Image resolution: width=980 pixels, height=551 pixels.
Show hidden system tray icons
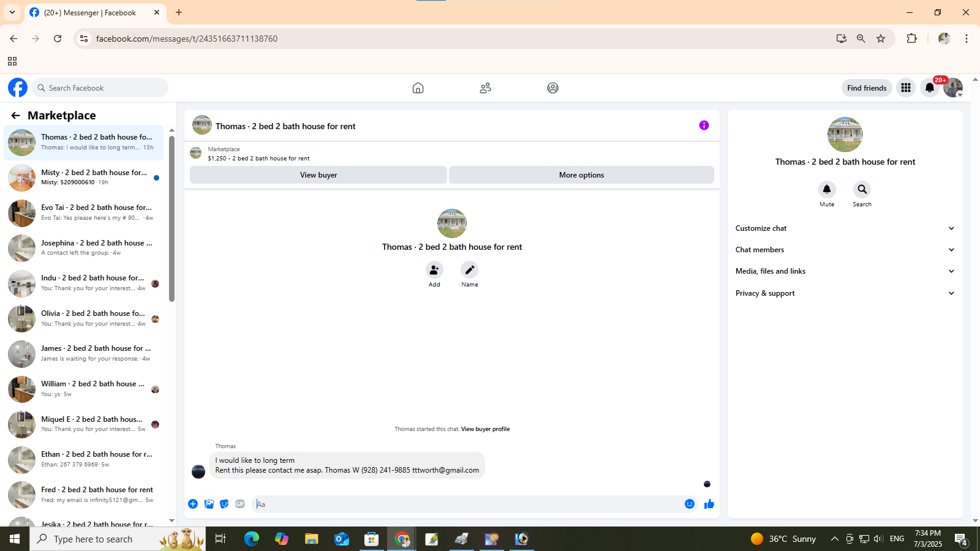(834, 539)
